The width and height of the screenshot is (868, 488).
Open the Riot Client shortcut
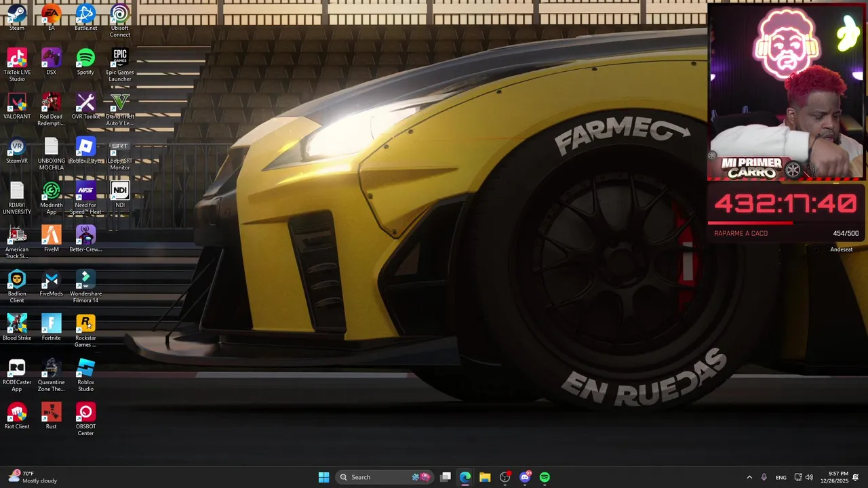(17, 416)
